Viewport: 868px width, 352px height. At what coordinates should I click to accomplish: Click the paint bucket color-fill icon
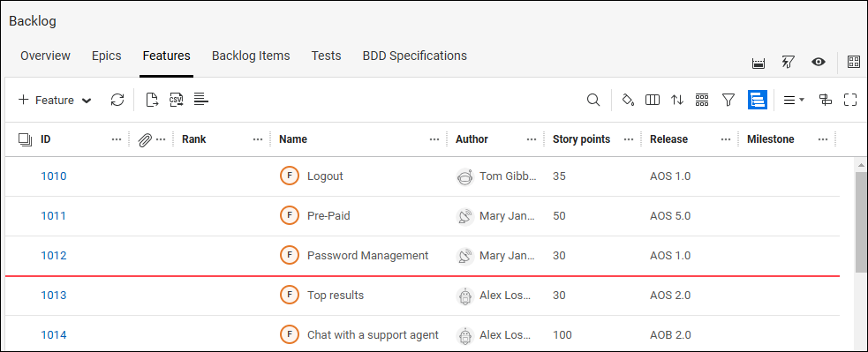pos(628,101)
